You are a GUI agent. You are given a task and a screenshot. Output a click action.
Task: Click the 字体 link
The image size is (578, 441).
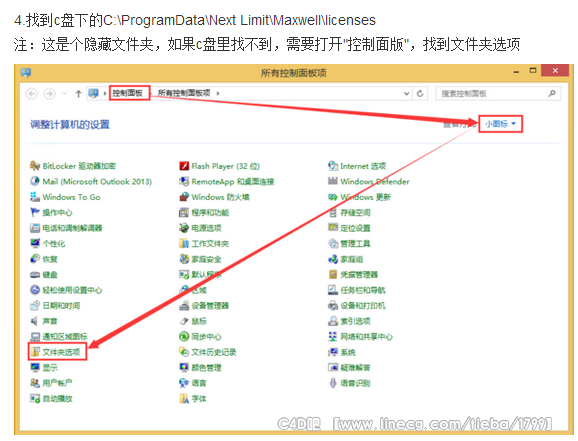tap(199, 399)
